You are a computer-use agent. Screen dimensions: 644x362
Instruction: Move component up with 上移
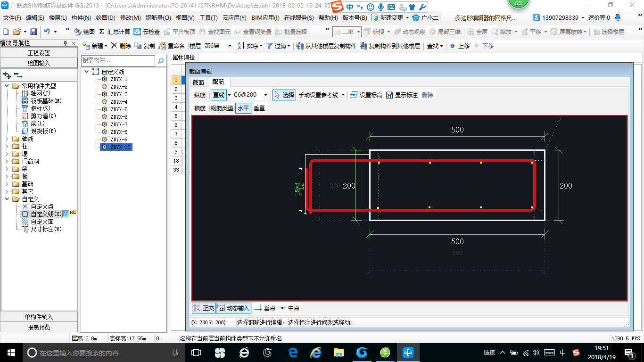tap(460, 46)
